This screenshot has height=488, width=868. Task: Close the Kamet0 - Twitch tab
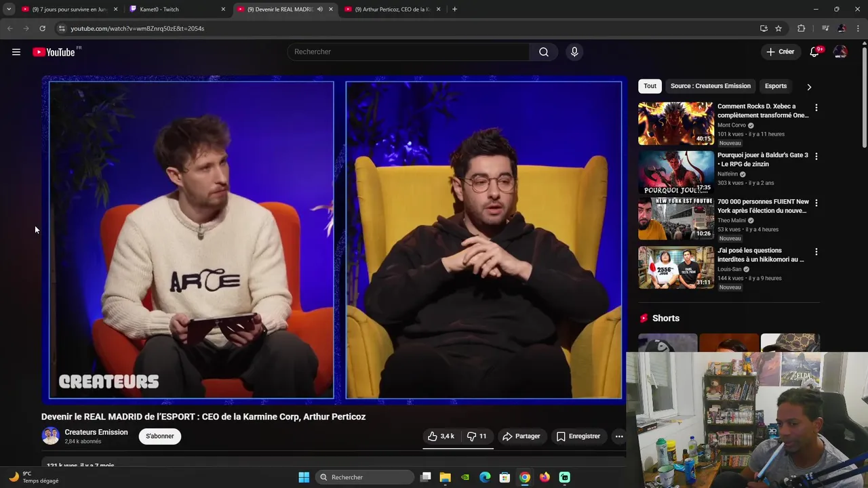point(223,9)
